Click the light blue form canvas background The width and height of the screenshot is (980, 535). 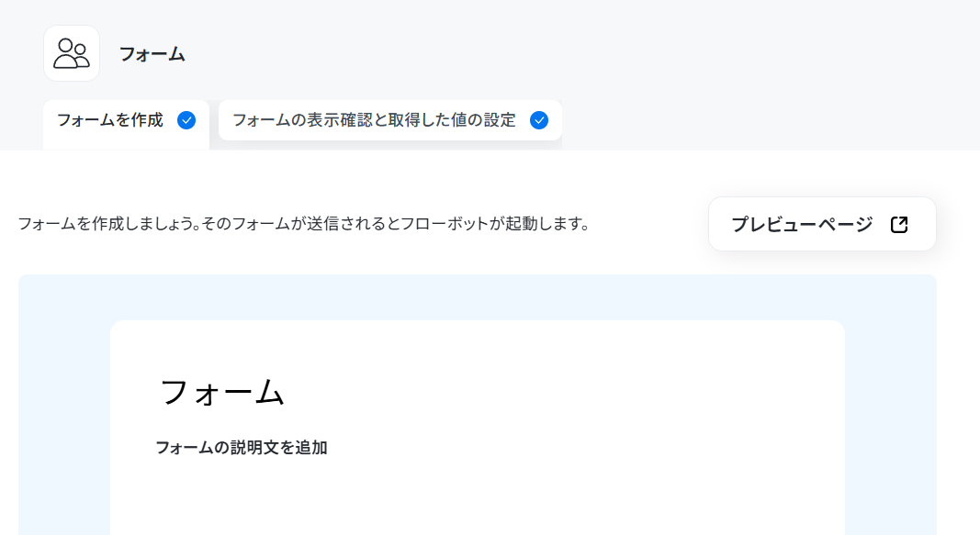(x=63, y=406)
